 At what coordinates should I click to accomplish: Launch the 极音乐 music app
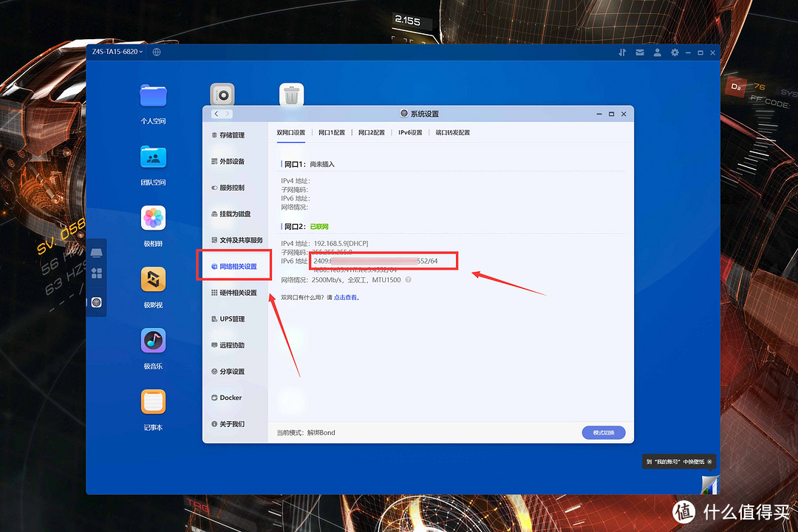152,342
